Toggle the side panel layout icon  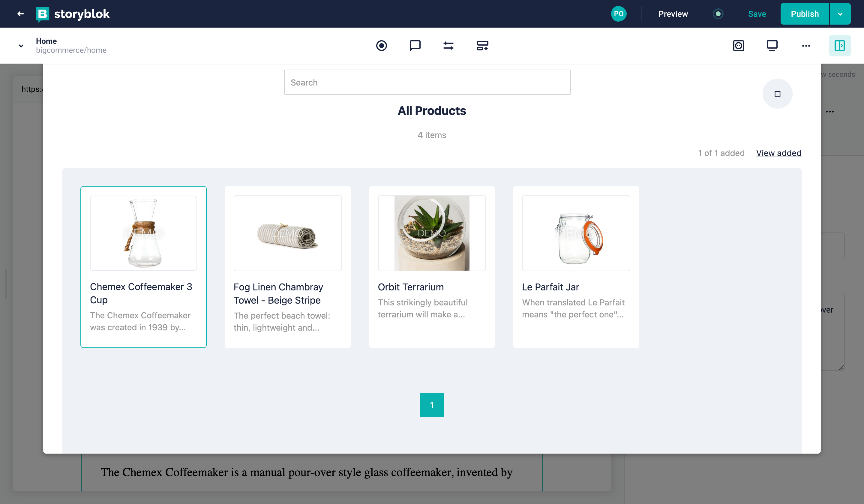[x=839, y=46]
